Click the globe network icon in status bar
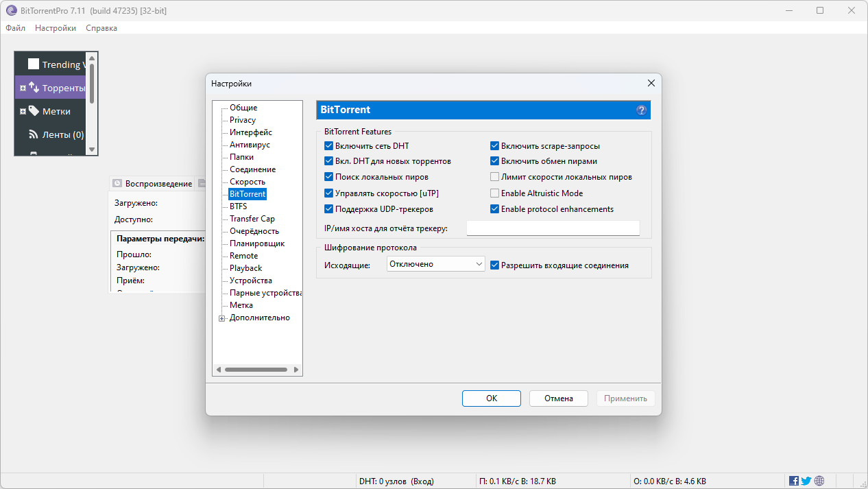Image resolution: width=868 pixels, height=489 pixels. [819, 481]
